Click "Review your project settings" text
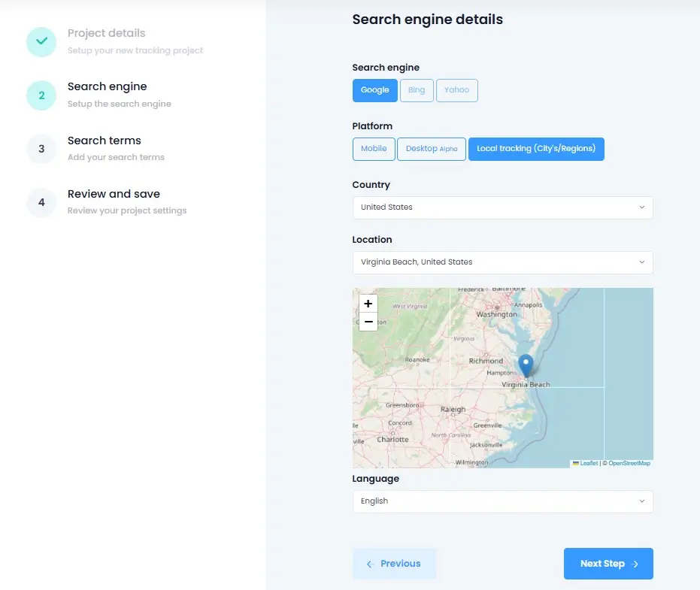 pos(127,210)
